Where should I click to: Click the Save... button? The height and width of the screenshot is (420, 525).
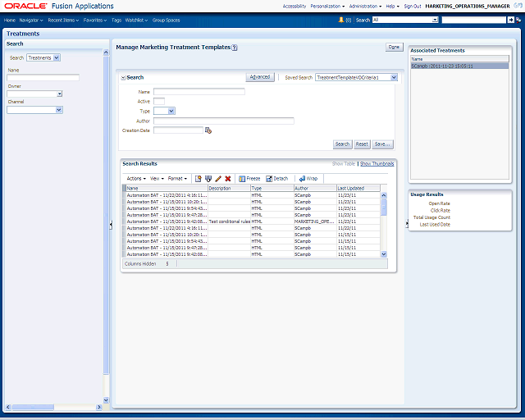(382, 144)
